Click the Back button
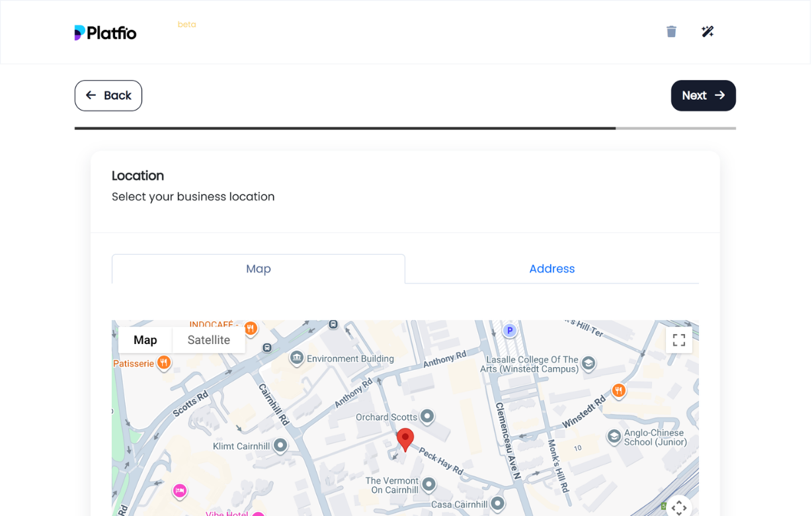The width and height of the screenshot is (812, 516). point(108,95)
